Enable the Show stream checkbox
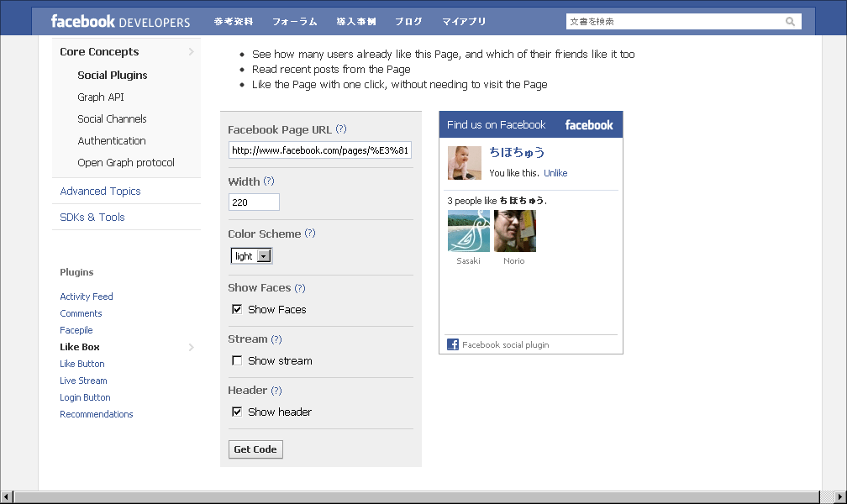Image resolution: width=847 pixels, height=504 pixels. (x=237, y=360)
